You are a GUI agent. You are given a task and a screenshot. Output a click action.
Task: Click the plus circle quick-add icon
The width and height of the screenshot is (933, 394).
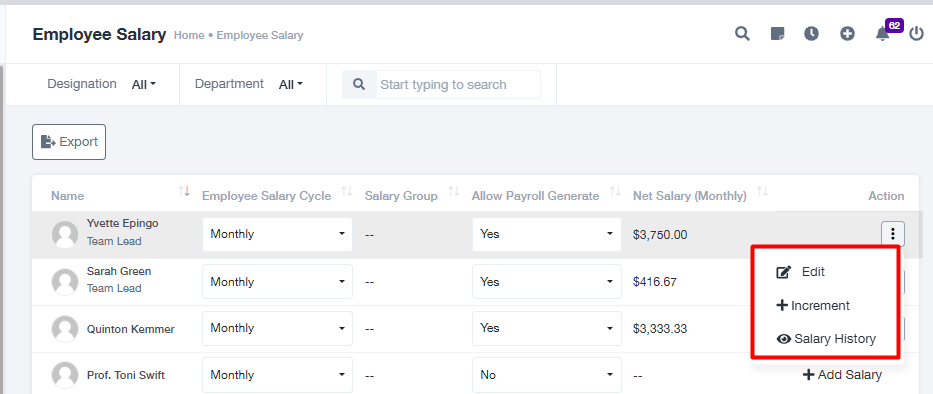click(847, 34)
